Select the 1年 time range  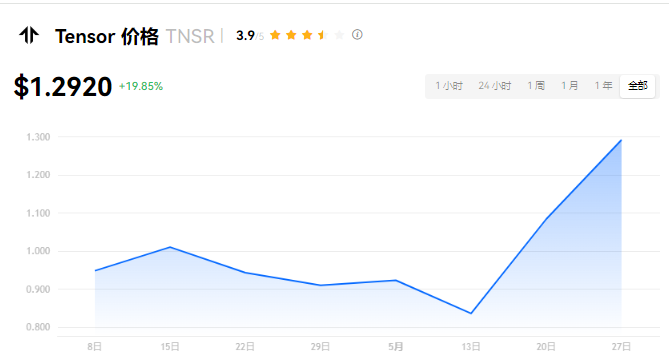pyautogui.click(x=603, y=86)
